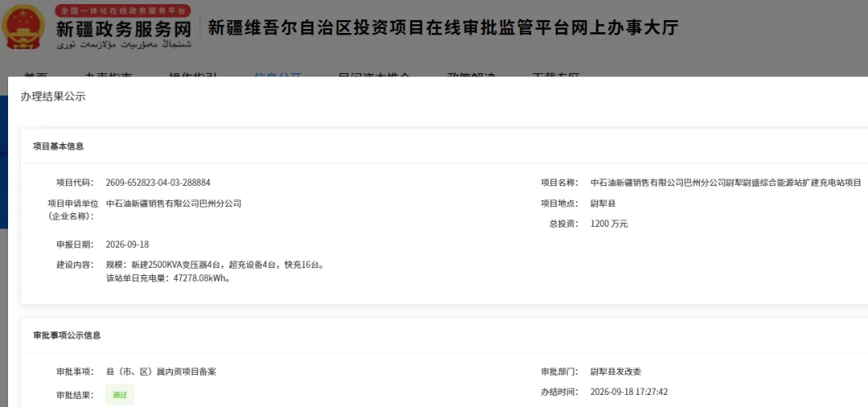The image size is (868, 407).
Task: Click project location value 尉犁县
Action: click(604, 203)
